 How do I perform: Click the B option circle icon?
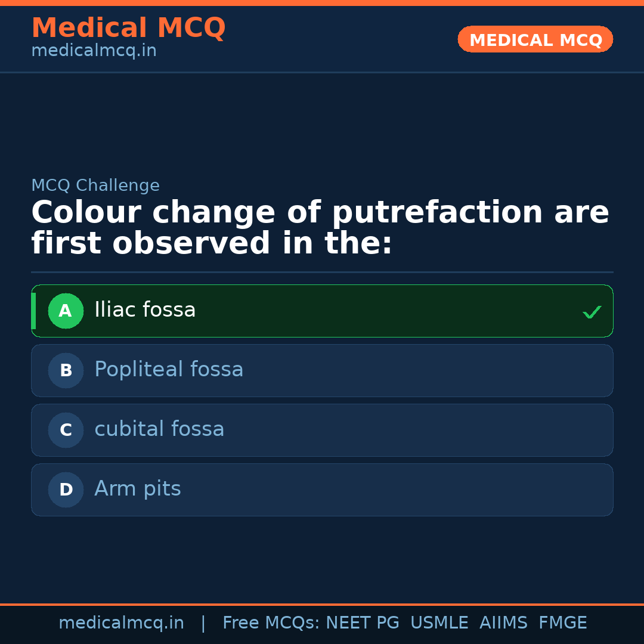tap(66, 370)
